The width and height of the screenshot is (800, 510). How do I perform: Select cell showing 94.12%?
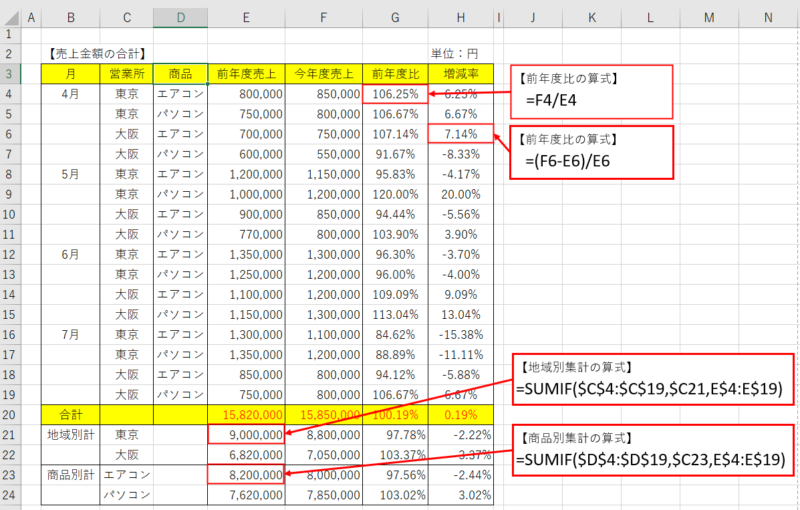tap(395, 375)
